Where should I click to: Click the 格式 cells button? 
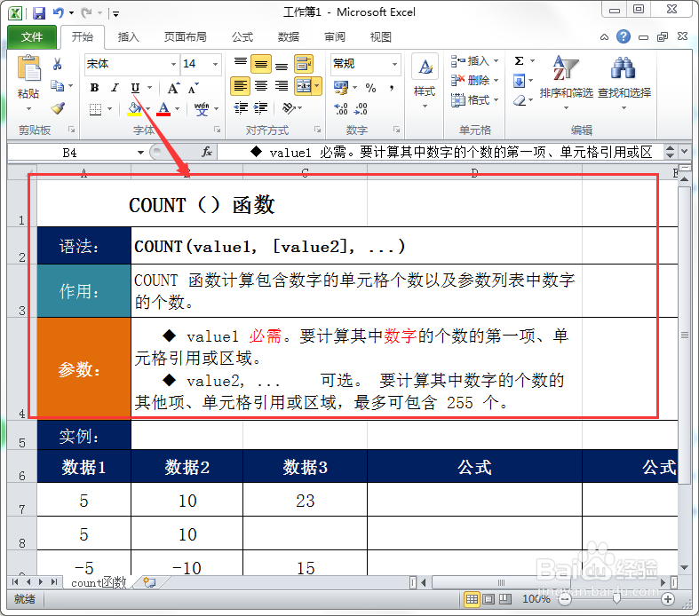click(474, 100)
